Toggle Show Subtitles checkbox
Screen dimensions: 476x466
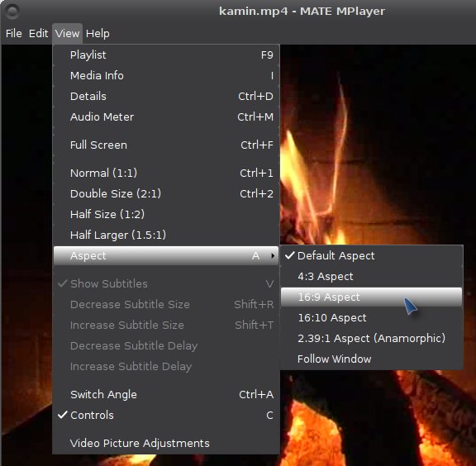166,284
